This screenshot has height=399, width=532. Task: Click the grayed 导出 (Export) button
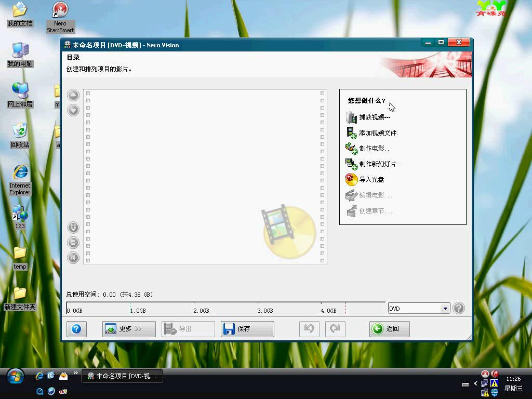pos(188,329)
